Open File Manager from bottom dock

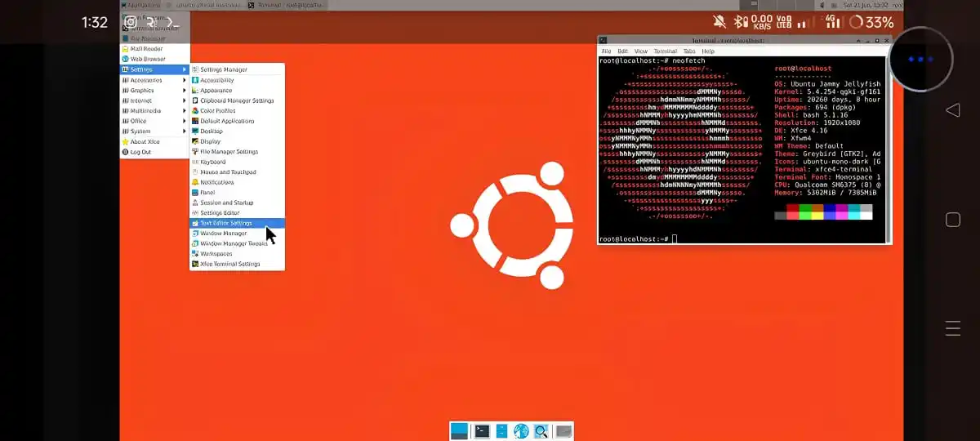click(x=501, y=430)
